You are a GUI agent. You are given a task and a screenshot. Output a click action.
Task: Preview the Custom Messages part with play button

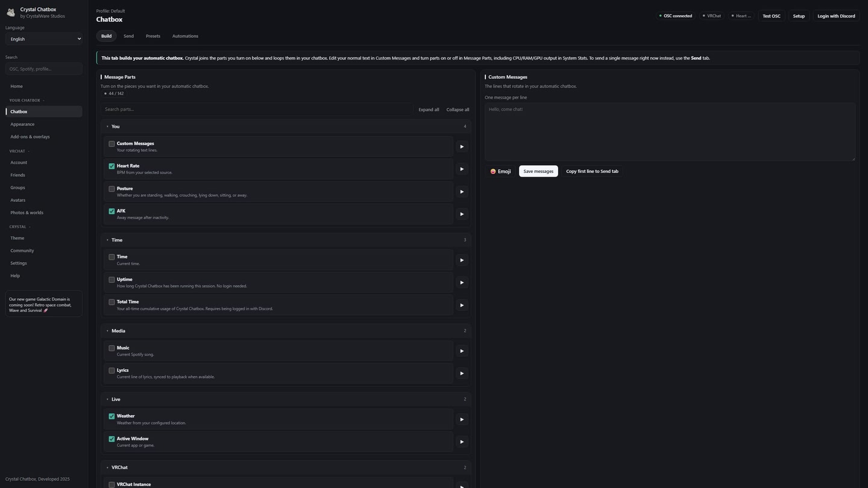462,146
